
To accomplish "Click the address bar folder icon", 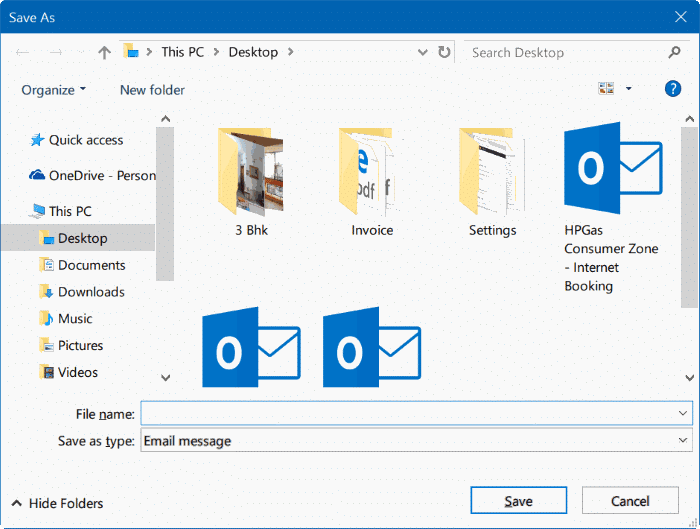I will coord(131,51).
